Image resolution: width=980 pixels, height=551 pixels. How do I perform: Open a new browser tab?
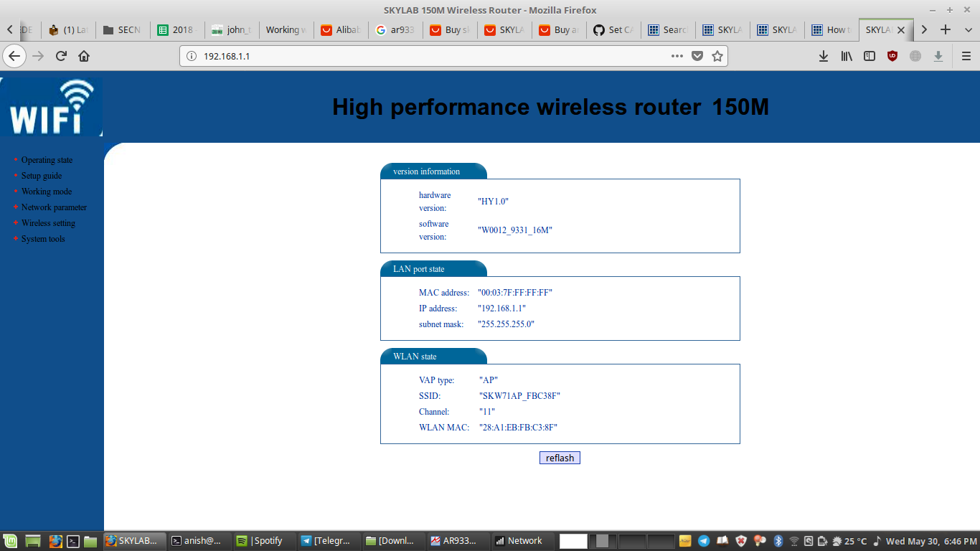tap(946, 29)
